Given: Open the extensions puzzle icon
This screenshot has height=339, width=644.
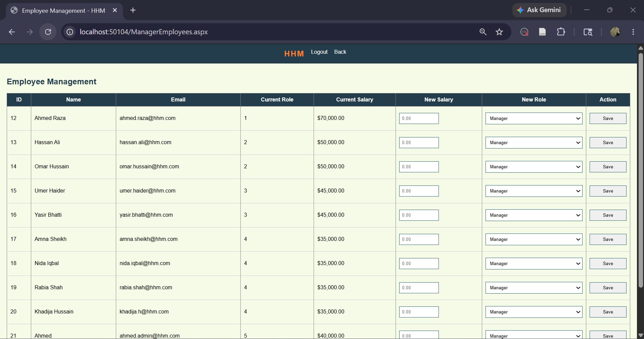Looking at the screenshot, I should pyautogui.click(x=561, y=32).
